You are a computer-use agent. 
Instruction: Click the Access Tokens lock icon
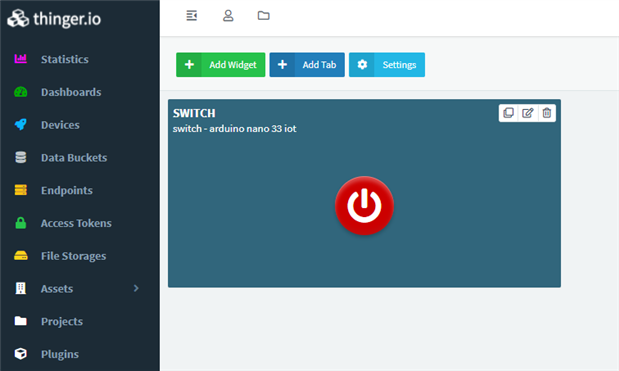tap(21, 223)
